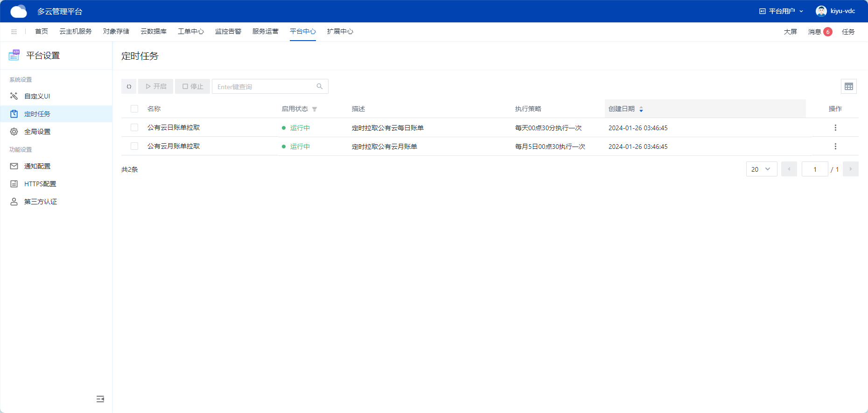Check the box for 公有云日账单拉取
The image size is (868, 413).
134,127
